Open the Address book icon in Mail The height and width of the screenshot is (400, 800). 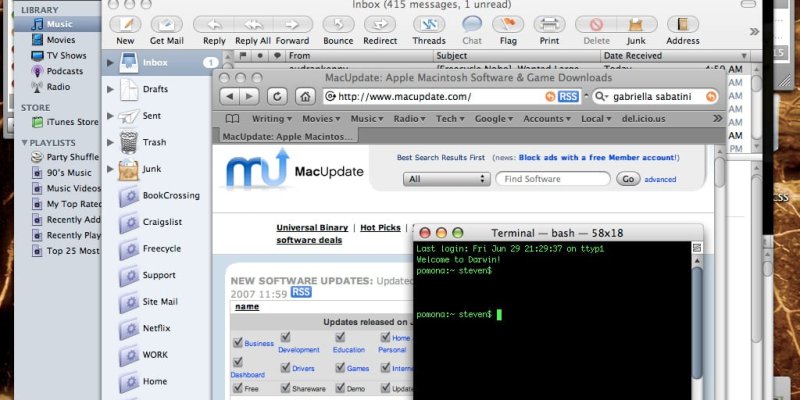683,25
